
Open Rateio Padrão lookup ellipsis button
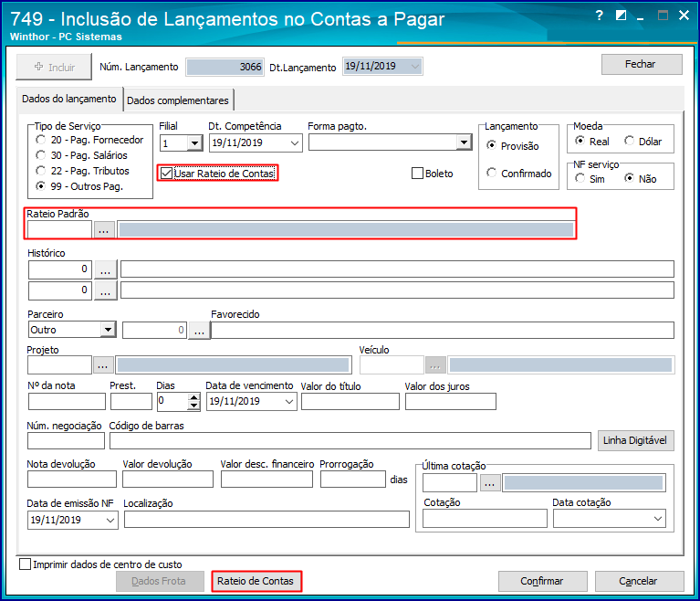click(103, 230)
